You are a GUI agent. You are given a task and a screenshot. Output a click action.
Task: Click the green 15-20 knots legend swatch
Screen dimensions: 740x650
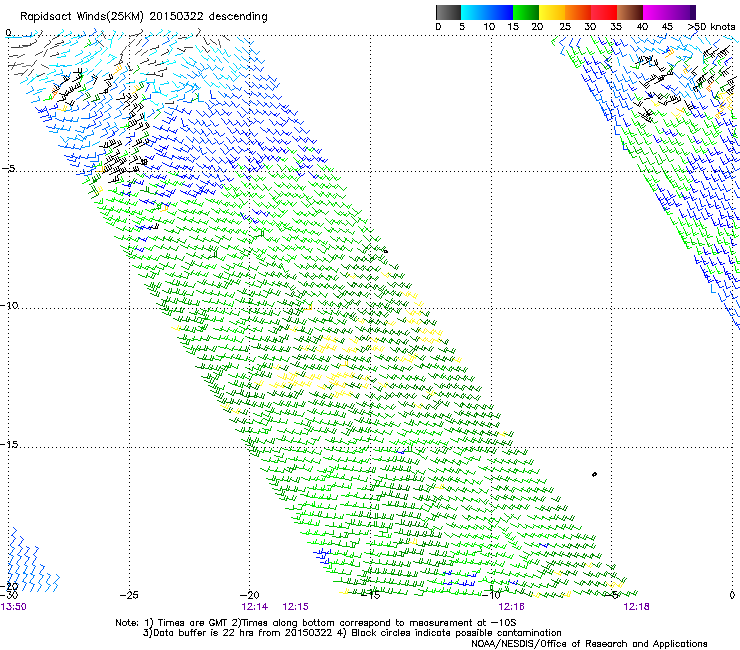click(526, 12)
